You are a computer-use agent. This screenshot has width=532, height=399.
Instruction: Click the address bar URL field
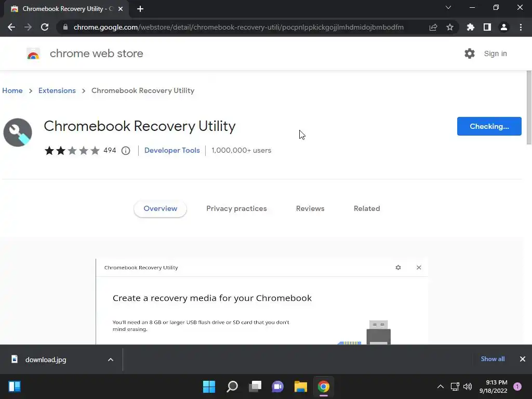click(238, 27)
